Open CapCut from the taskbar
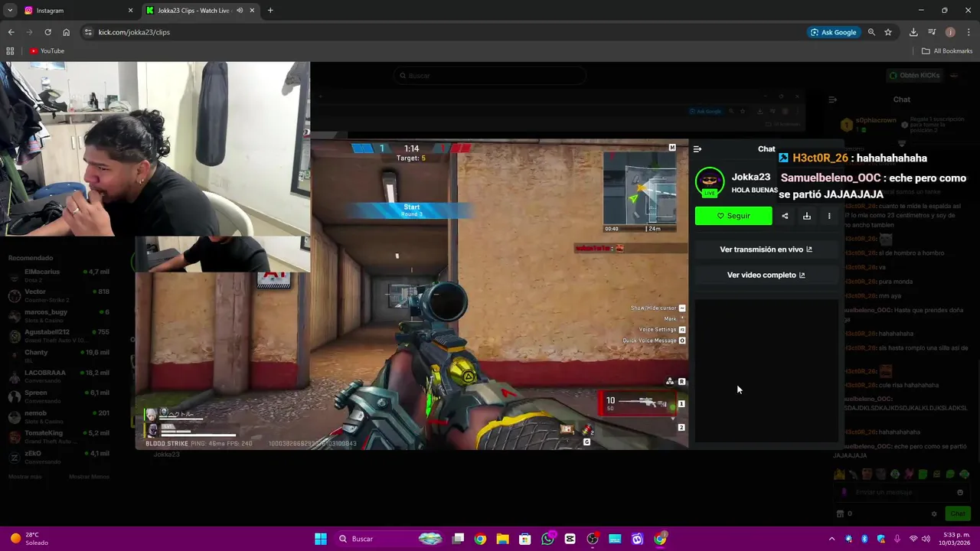Image resolution: width=980 pixels, height=551 pixels. (x=570, y=539)
